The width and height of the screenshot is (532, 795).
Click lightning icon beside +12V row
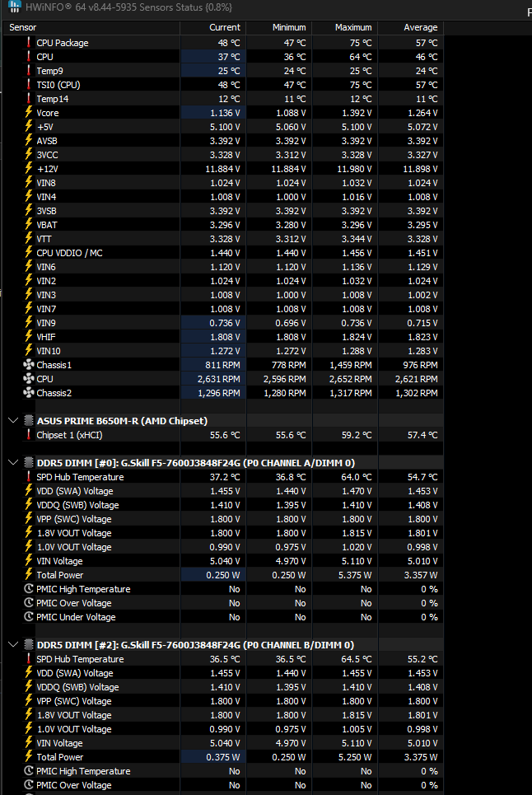[29, 168]
